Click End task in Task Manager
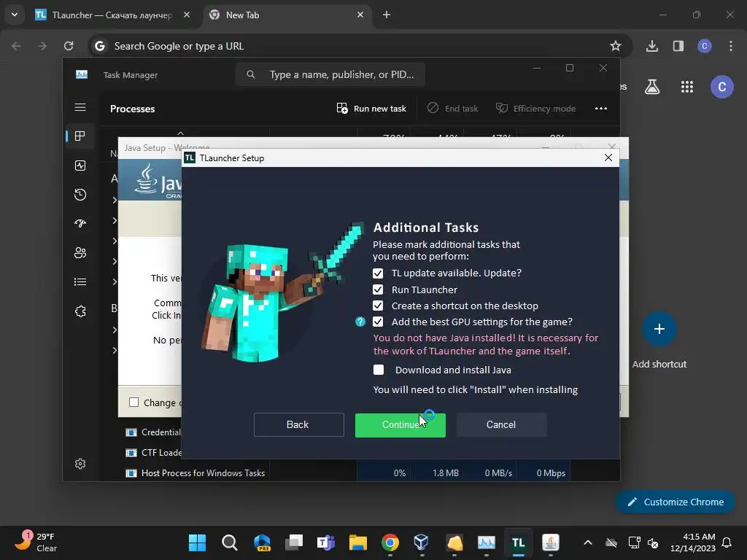 click(x=452, y=109)
